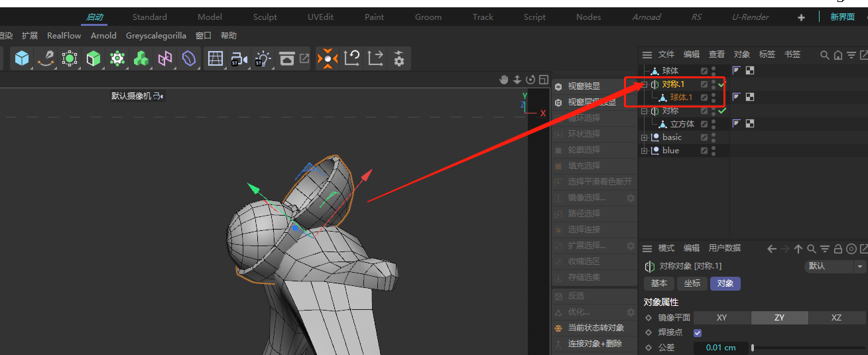Toggle visibility dots for 球体 object

click(713, 71)
